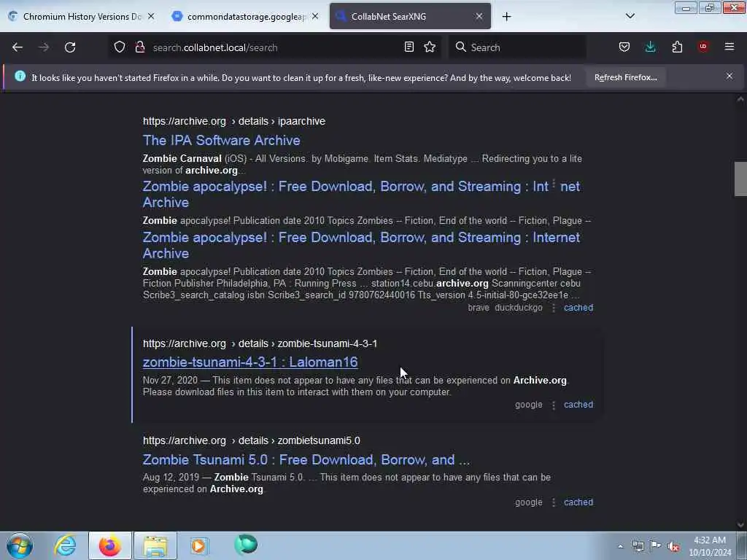Open the Action Center flag icon
This screenshot has height=560, width=747.
tap(656, 546)
